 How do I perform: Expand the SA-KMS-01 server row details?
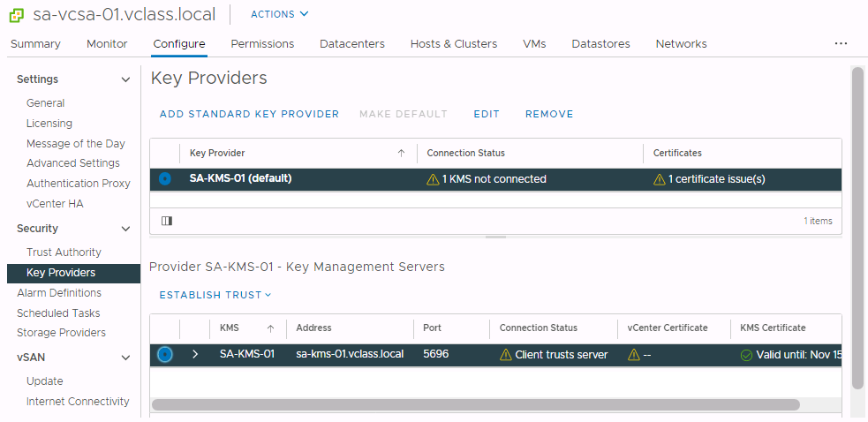[x=195, y=355]
